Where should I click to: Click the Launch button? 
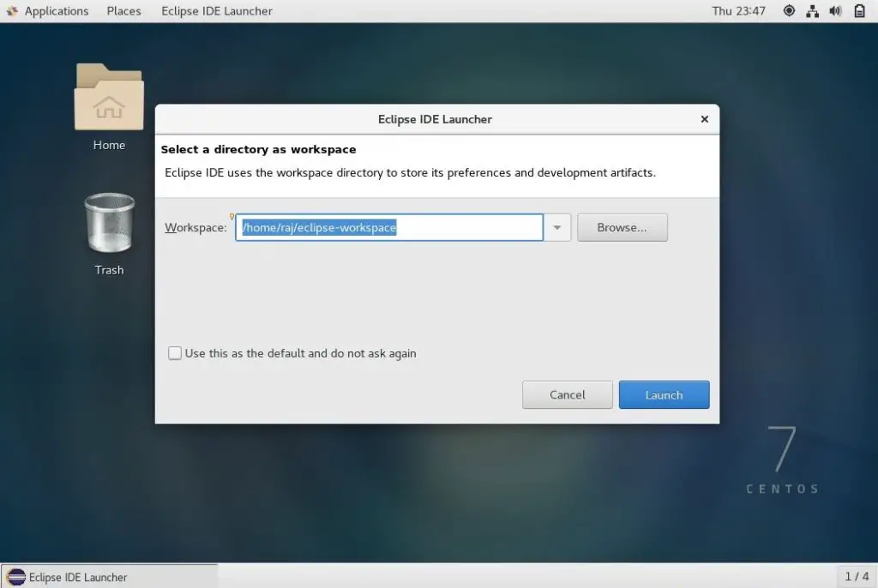pos(665,395)
